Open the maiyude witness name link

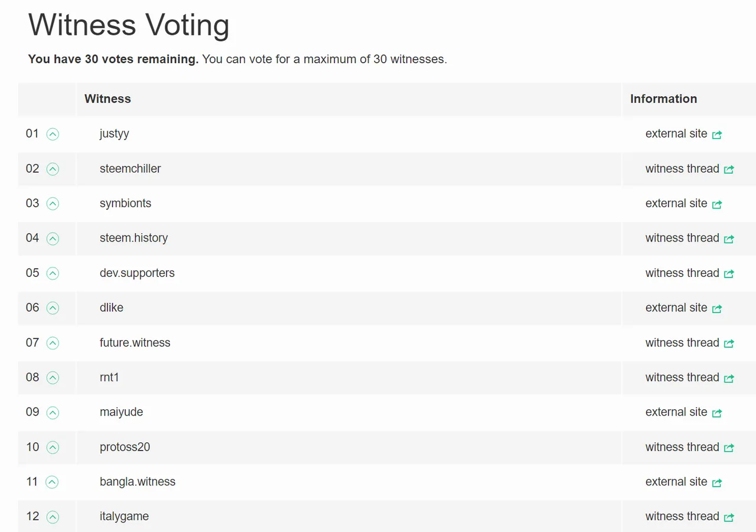[x=121, y=412]
